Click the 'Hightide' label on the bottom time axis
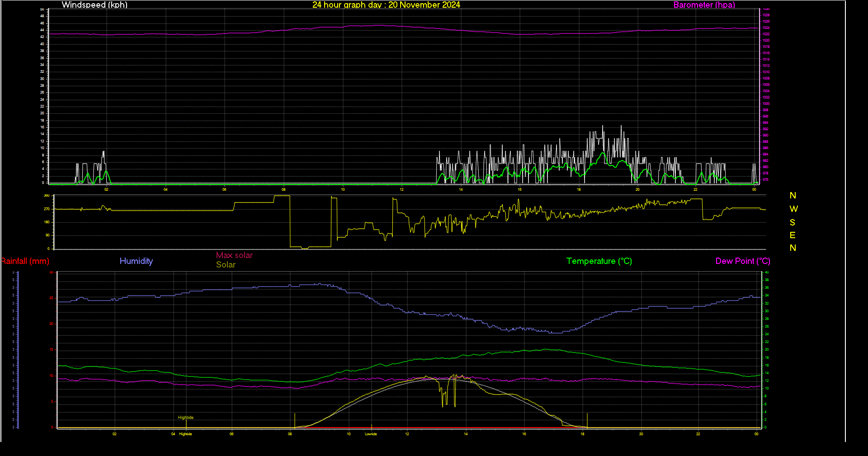Screen dimensions: 868x456 pos(185,434)
